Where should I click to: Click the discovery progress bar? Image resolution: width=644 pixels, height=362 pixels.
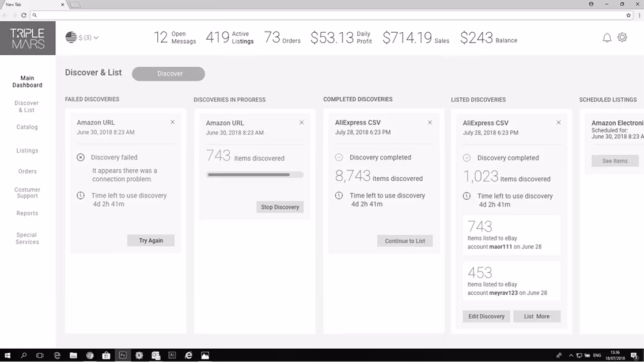[x=255, y=175]
